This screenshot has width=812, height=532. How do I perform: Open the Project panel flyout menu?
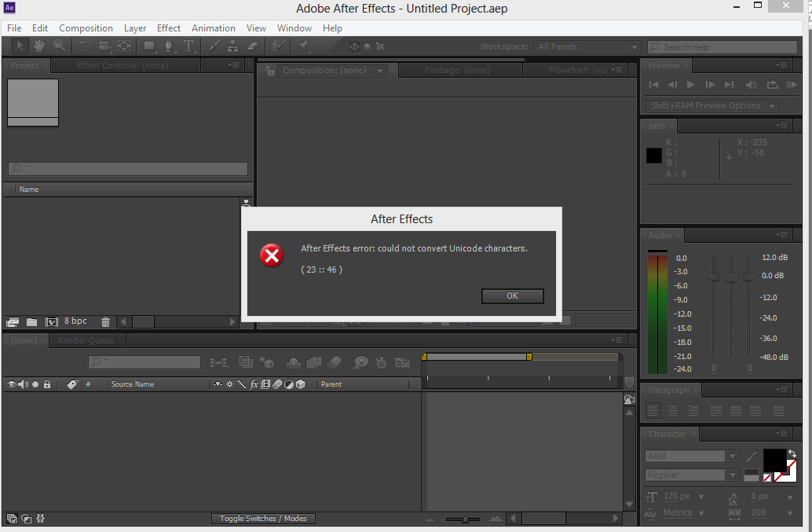(233, 65)
